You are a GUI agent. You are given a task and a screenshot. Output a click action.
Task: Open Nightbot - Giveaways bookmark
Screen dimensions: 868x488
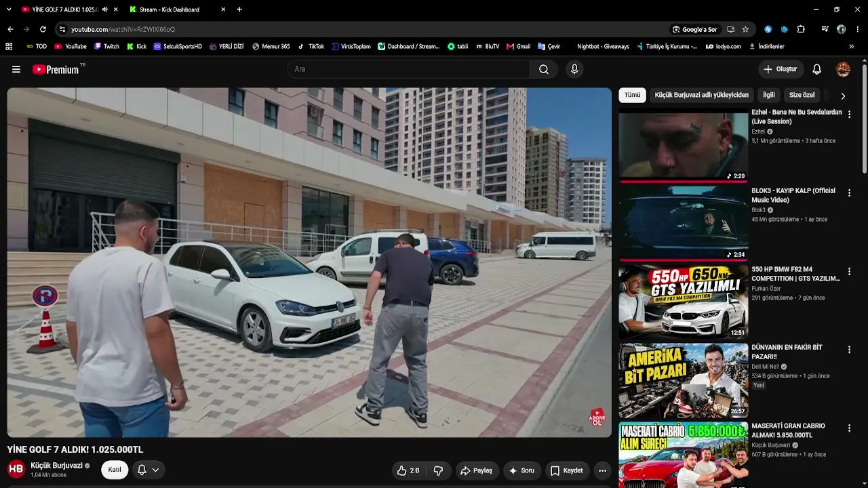[603, 47]
